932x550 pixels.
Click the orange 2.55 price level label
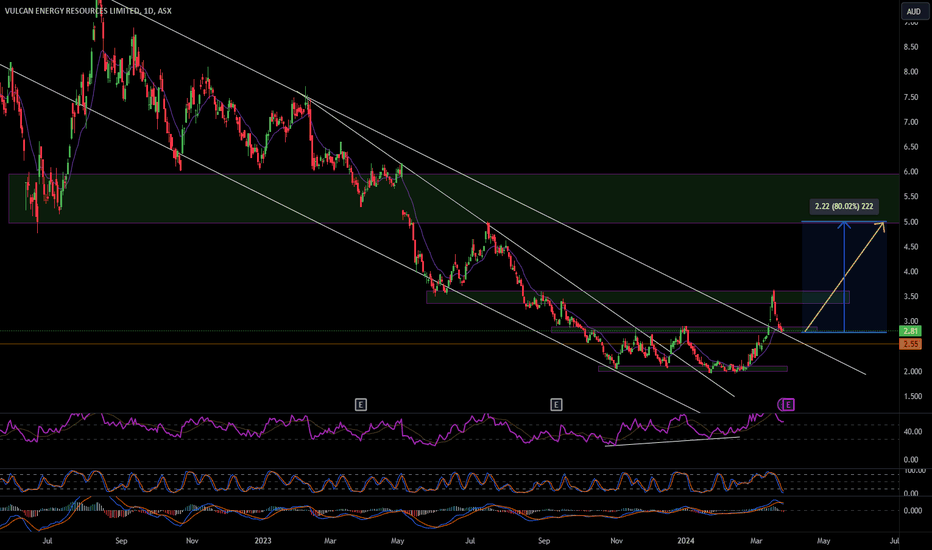click(x=911, y=344)
